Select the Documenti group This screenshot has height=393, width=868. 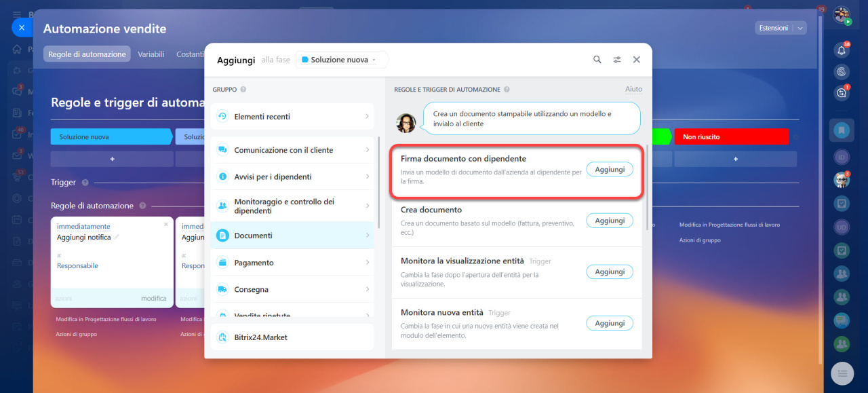[292, 236]
